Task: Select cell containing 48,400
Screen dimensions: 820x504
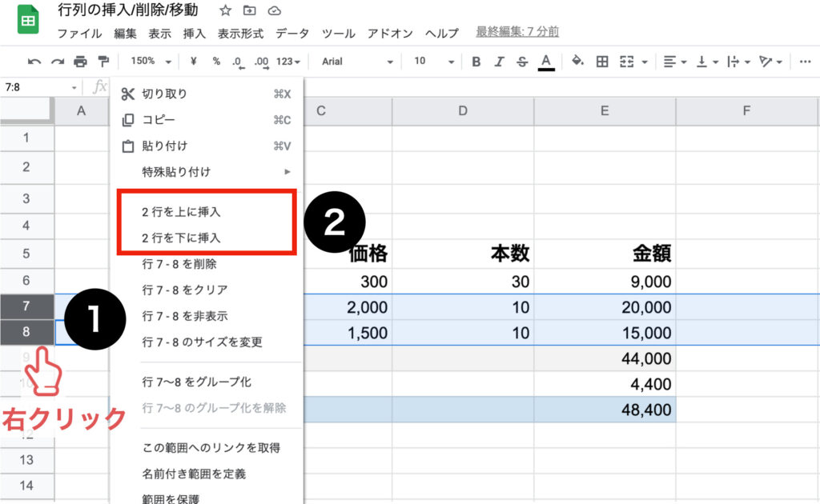Action: click(605, 410)
